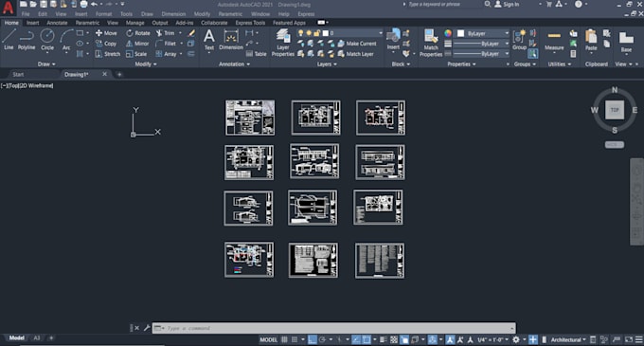The image size is (644, 346).
Task: Select the Circle tool
Action: coord(47,40)
